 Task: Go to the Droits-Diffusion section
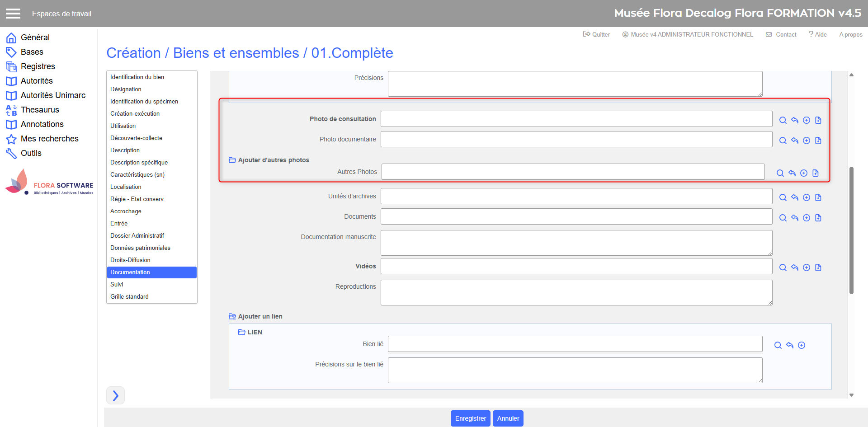[x=130, y=260]
